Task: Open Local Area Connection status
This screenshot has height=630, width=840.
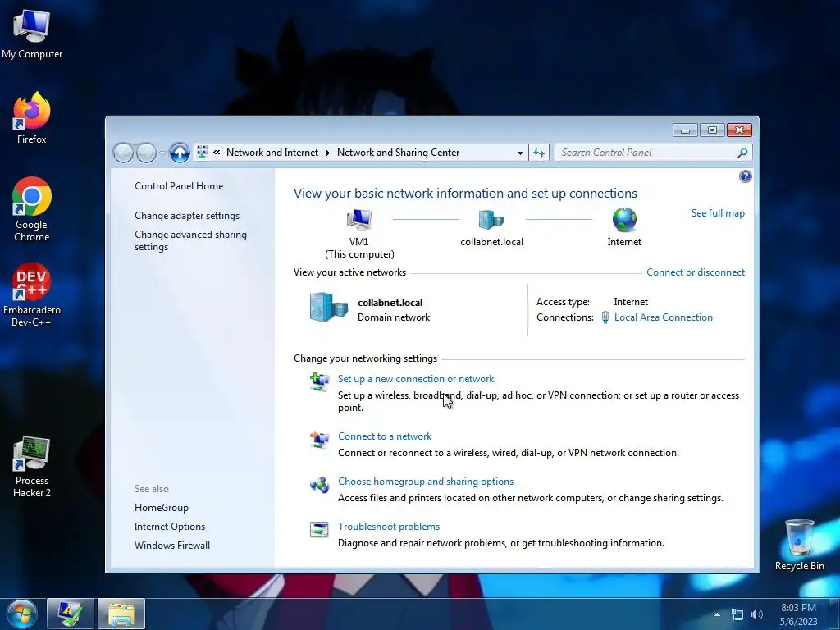Action: (663, 317)
